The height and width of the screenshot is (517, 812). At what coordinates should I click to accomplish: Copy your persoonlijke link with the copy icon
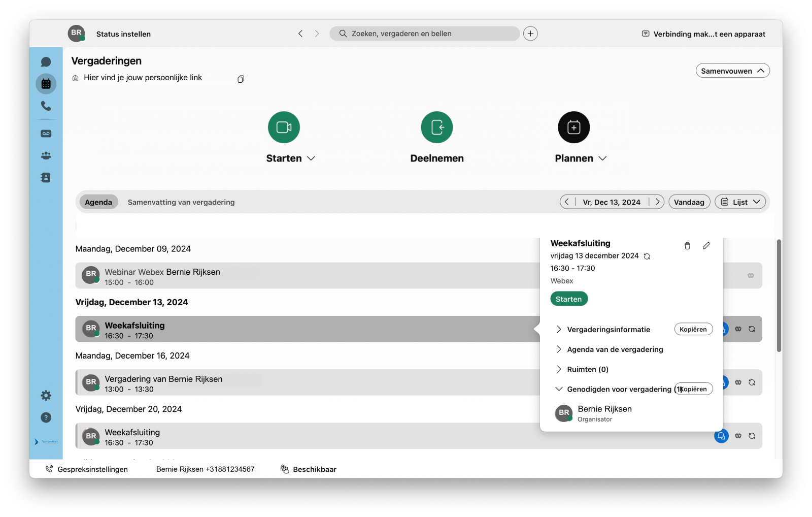[241, 79]
